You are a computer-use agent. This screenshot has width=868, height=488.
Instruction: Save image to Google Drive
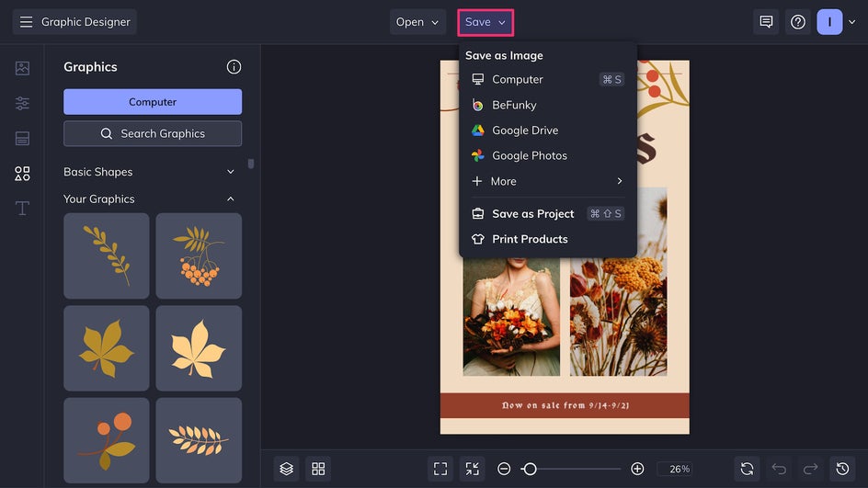pos(547,130)
